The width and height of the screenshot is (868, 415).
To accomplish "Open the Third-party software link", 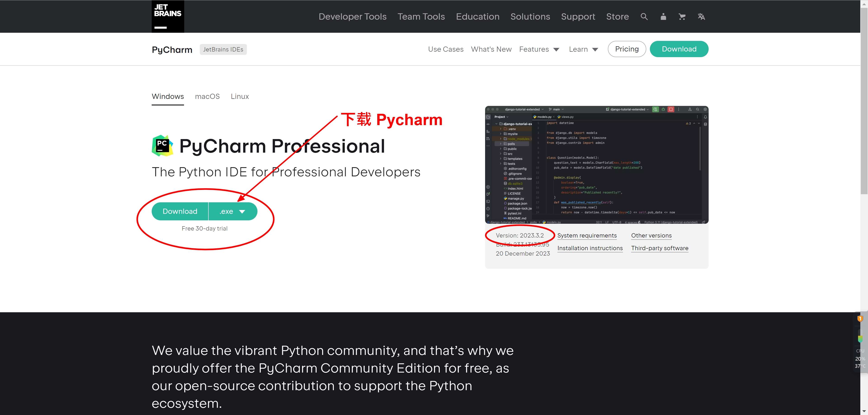I will pyautogui.click(x=660, y=248).
